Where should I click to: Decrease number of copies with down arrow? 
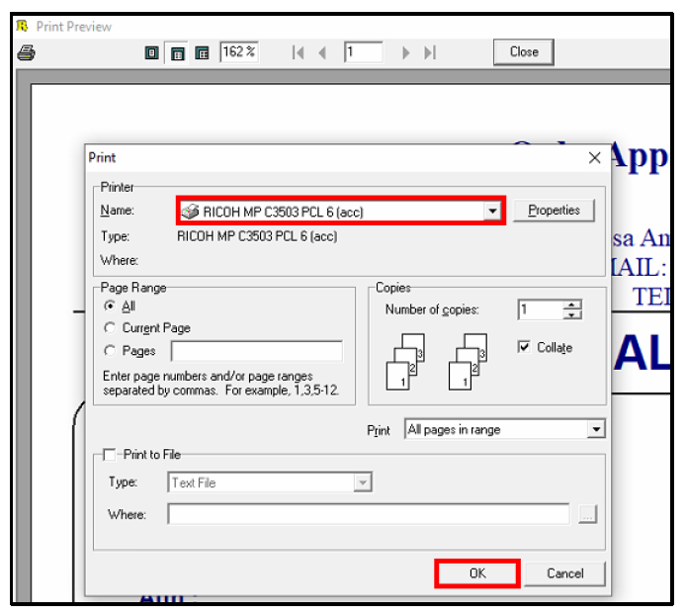tap(572, 314)
